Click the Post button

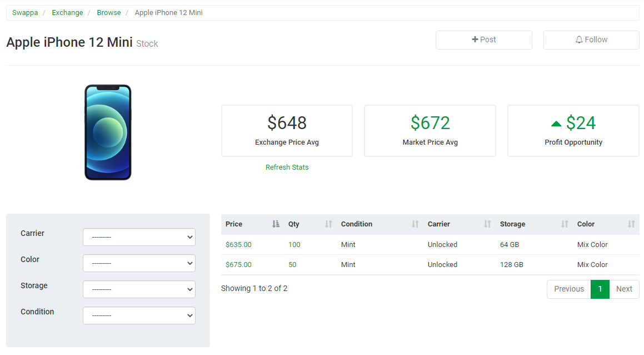484,40
